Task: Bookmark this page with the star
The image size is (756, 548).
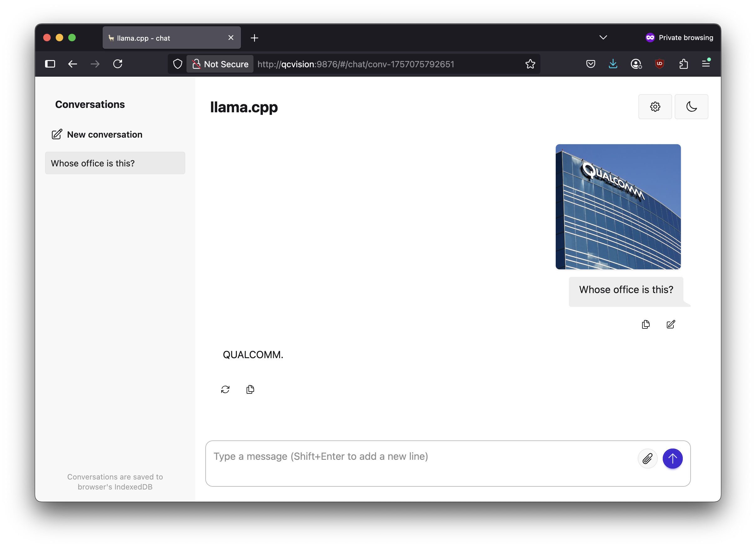Action: 530,64
